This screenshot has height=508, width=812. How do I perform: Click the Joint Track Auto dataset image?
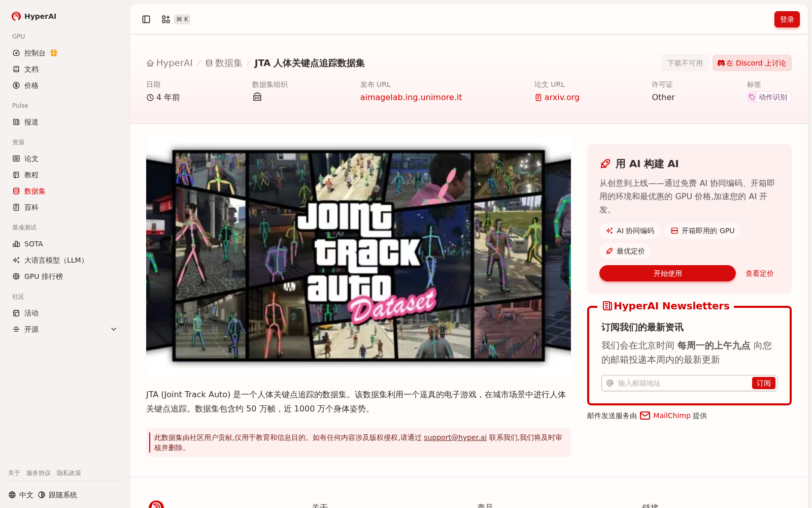pyautogui.click(x=358, y=256)
